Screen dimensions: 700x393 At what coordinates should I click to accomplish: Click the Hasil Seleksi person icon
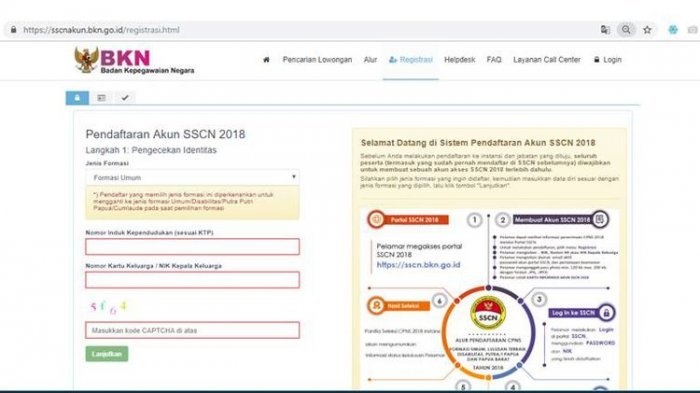[x=376, y=306]
